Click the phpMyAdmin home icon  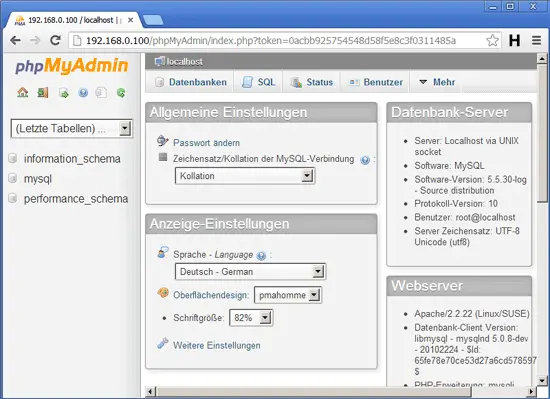pyautogui.click(x=22, y=93)
